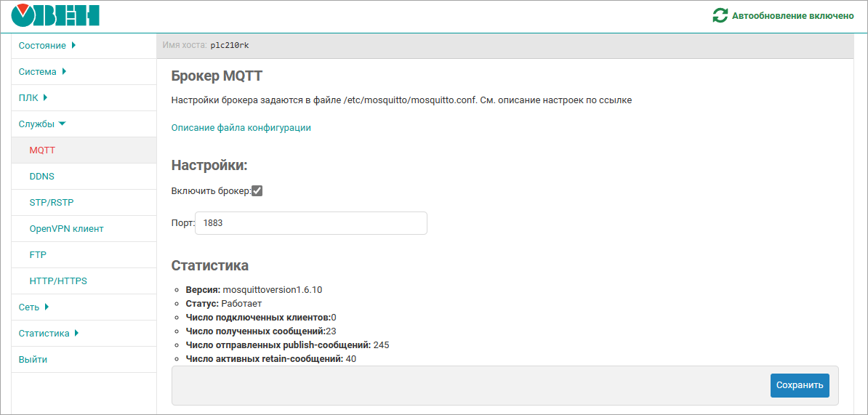This screenshot has width=868, height=415.
Task: Click the green auto-refresh arrows icon
Action: click(x=720, y=15)
